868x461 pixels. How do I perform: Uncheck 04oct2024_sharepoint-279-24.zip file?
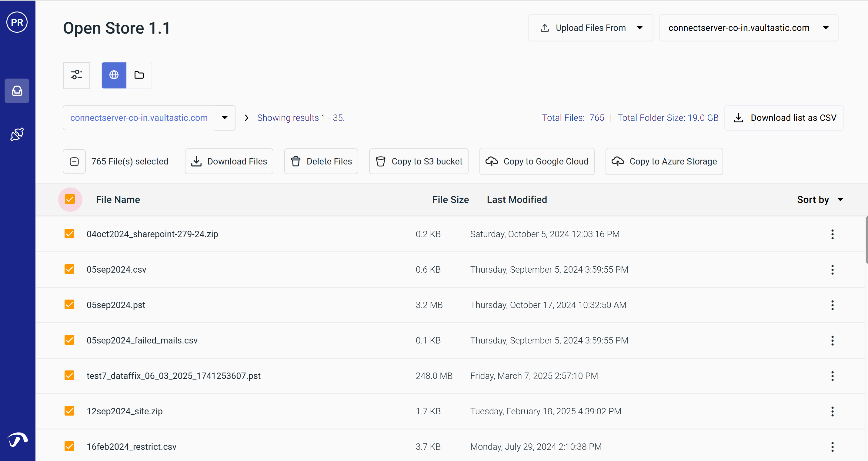coord(69,234)
